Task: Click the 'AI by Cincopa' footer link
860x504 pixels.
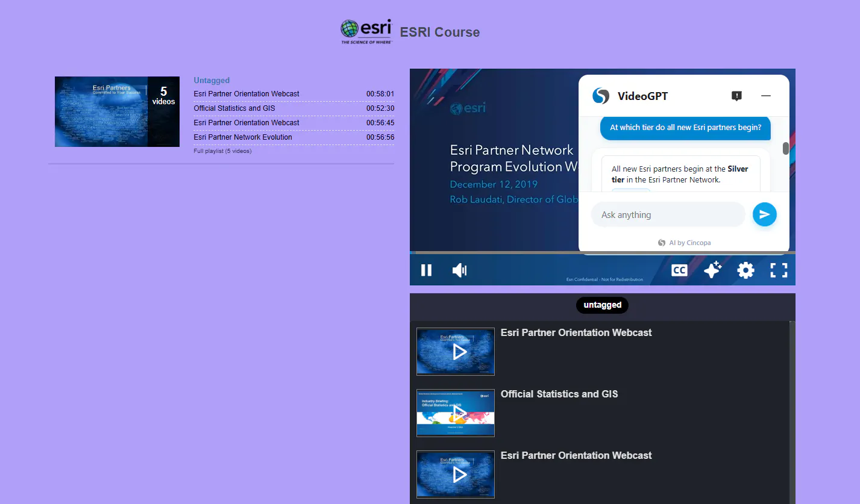Action: click(x=684, y=243)
